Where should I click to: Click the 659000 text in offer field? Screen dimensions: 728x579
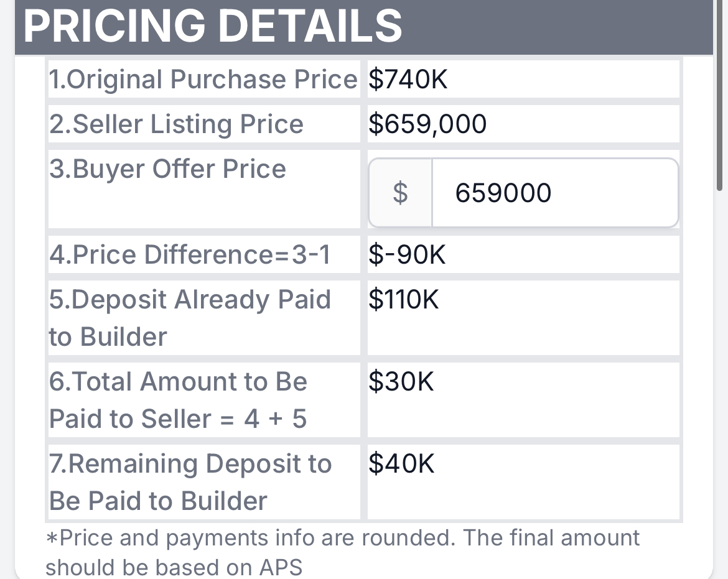(x=503, y=193)
